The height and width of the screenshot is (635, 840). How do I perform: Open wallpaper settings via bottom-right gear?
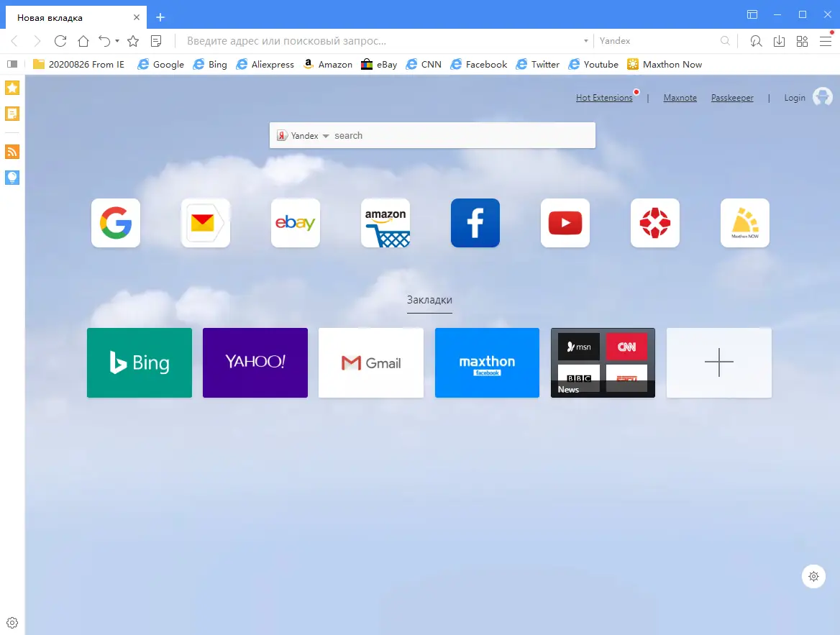813,576
